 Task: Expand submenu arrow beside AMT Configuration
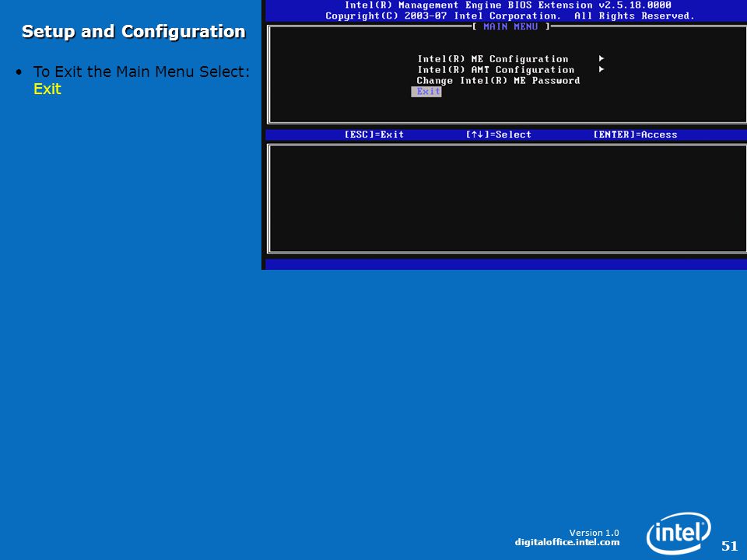coord(601,69)
